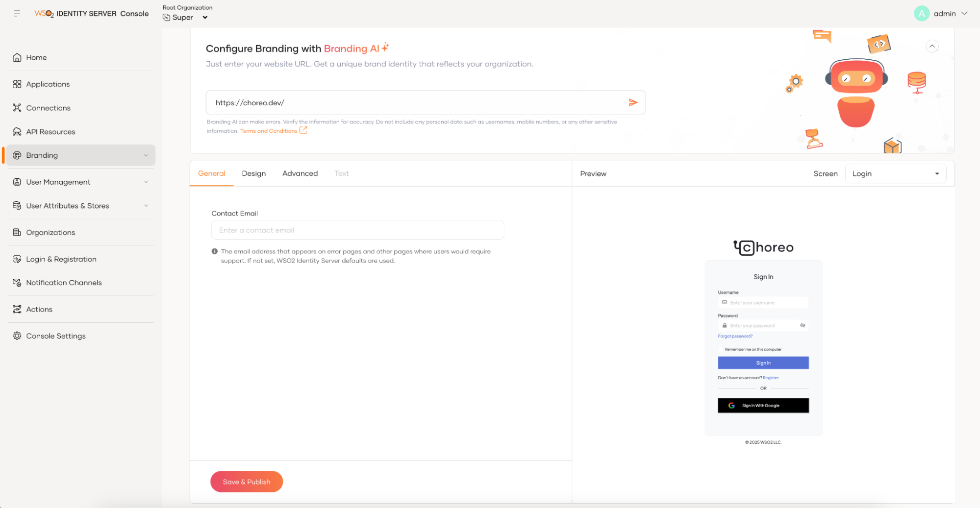Screen dimensions: 980x508
Task: Switch to the Advanced tab
Action: (x=300, y=173)
